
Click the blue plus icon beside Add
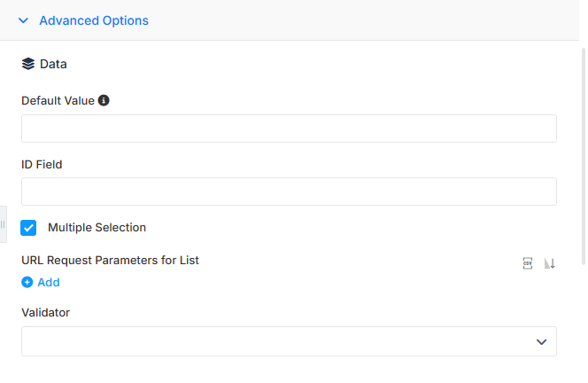pos(27,282)
